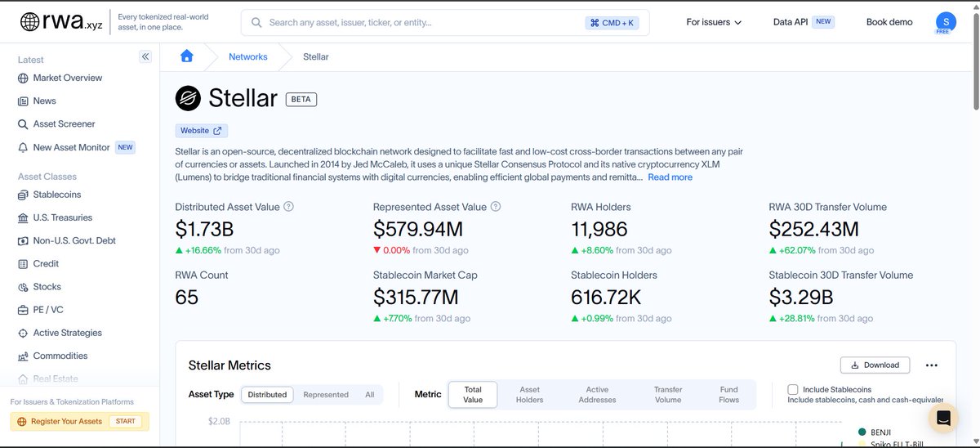This screenshot has width=980, height=448.
Task: Open the user profile avatar S
Action: 946,22
